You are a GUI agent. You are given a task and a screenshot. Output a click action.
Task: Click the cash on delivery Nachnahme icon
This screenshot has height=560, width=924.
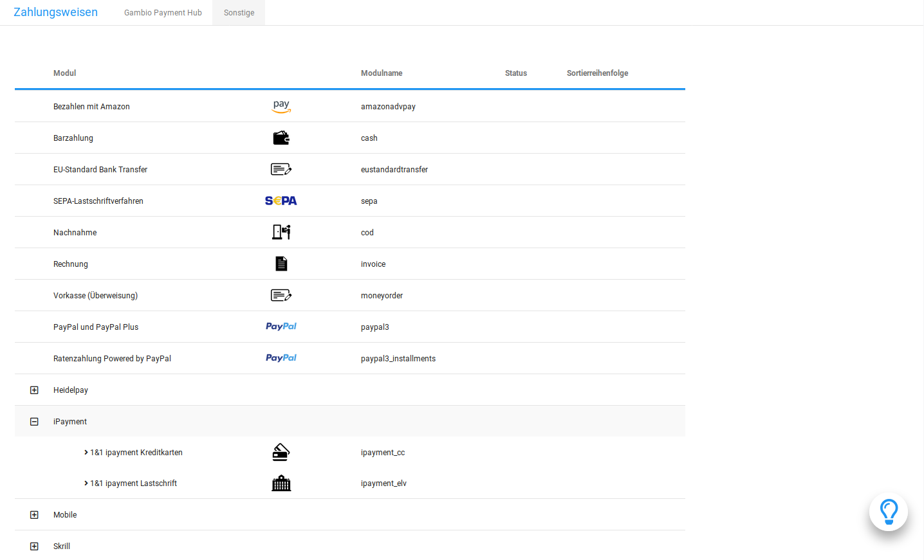point(281,232)
